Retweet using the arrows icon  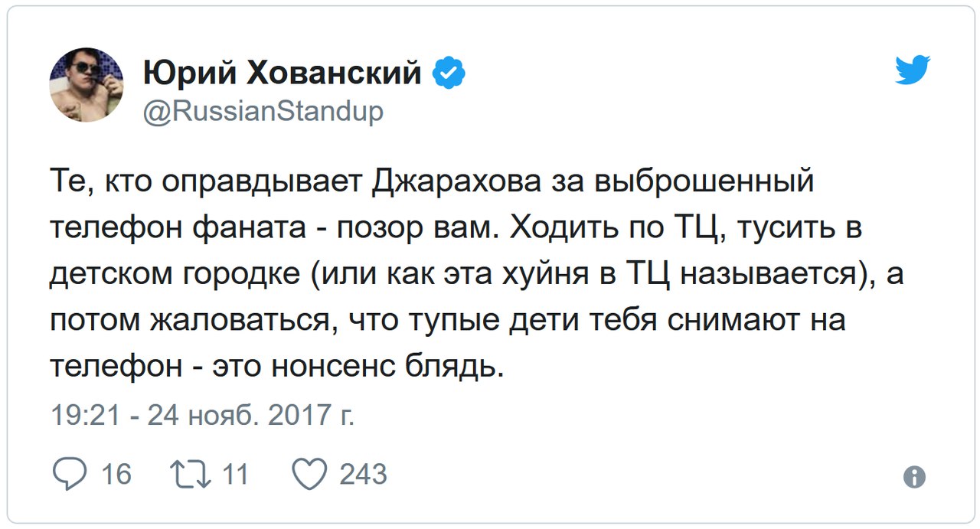point(188,475)
